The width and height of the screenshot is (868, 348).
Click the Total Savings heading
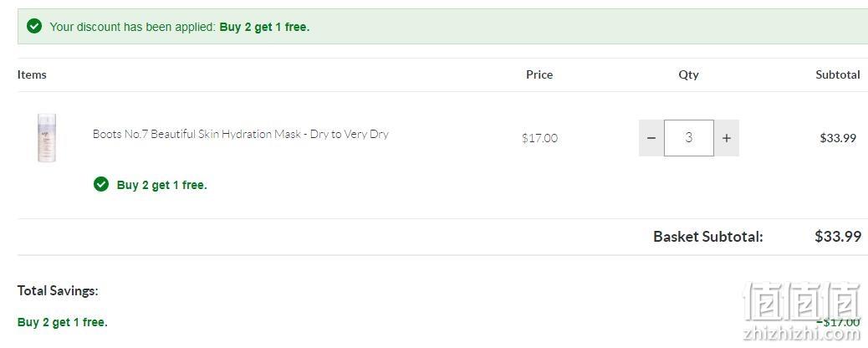coord(58,290)
